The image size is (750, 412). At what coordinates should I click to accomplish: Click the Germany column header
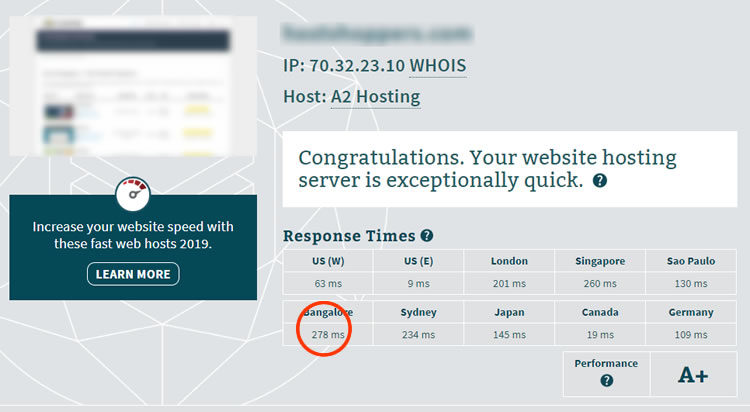[x=691, y=312]
